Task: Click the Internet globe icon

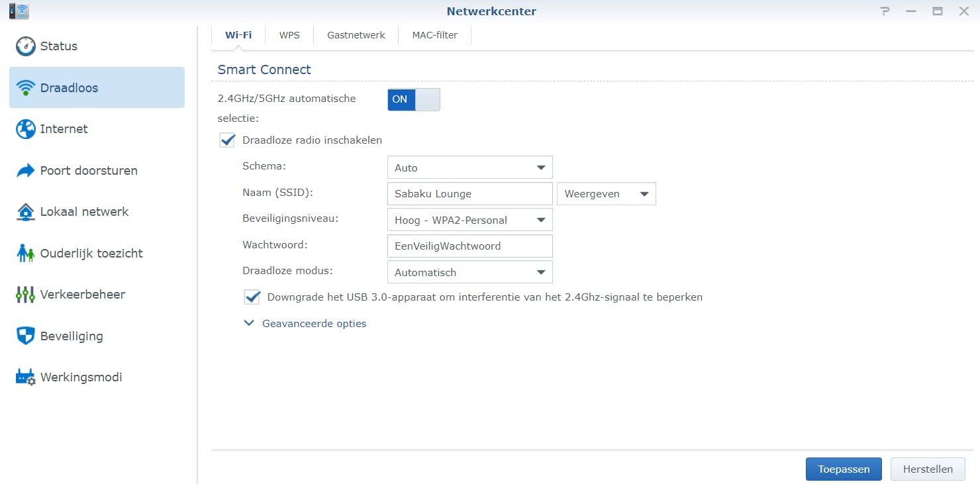Action: [x=25, y=129]
